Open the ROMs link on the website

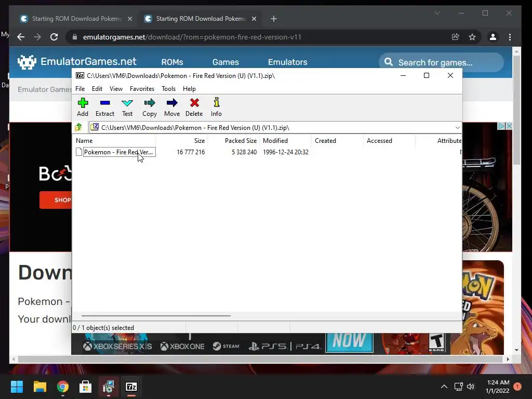(172, 62)
